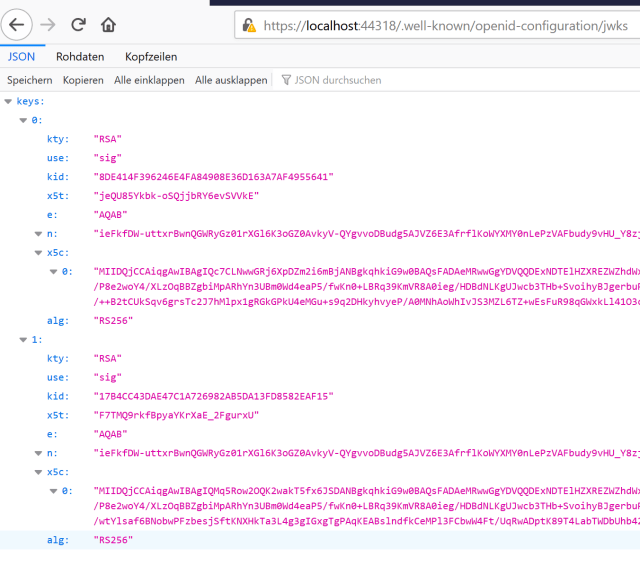Collapse the second key object labeled 1

click(x=24, y=339)
